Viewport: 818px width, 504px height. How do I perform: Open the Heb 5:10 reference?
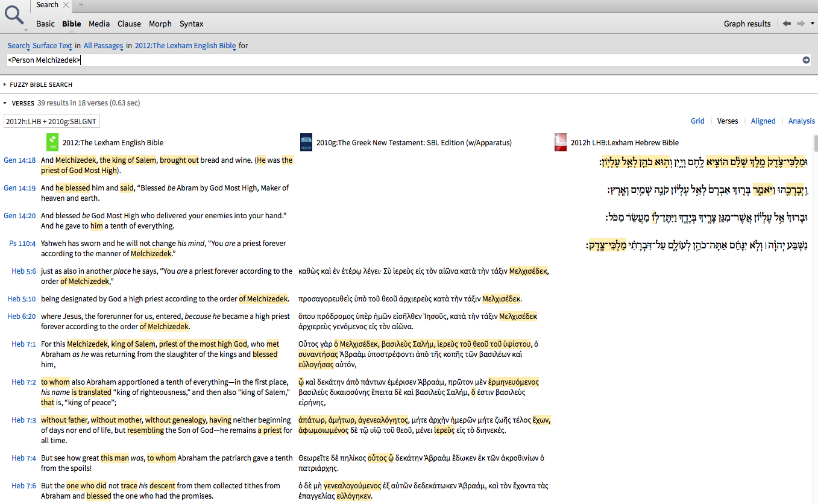tap(22, 299)
